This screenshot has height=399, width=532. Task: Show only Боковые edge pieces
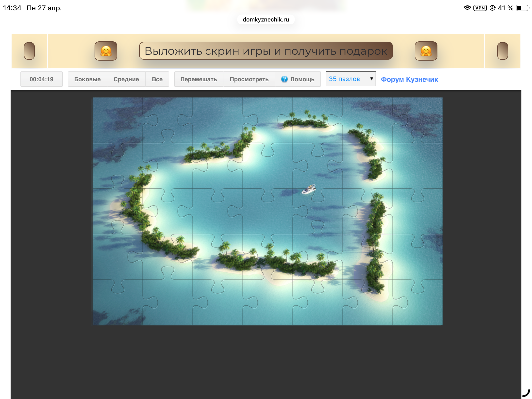coord(87,79)
